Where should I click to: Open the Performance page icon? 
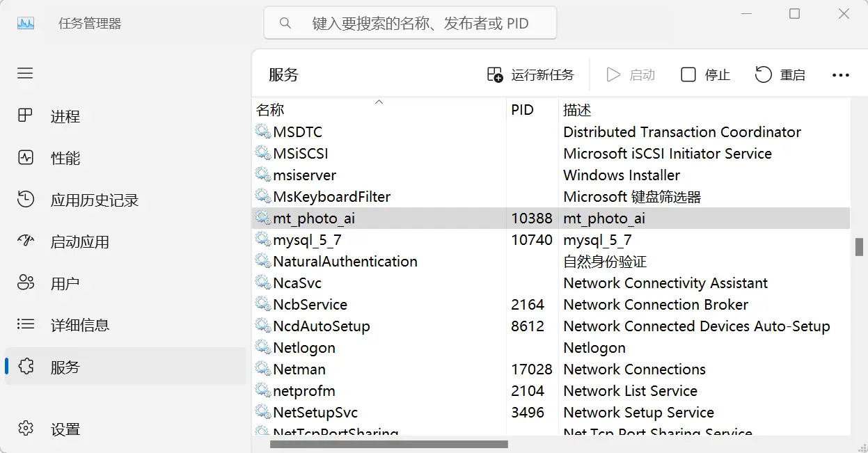(x=26, y=158)
